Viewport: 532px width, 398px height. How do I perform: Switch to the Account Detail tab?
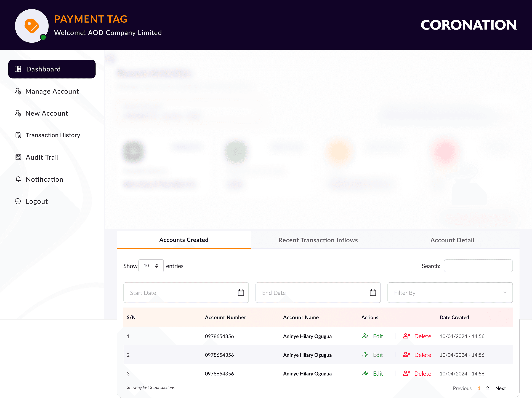tap(452, 240)
